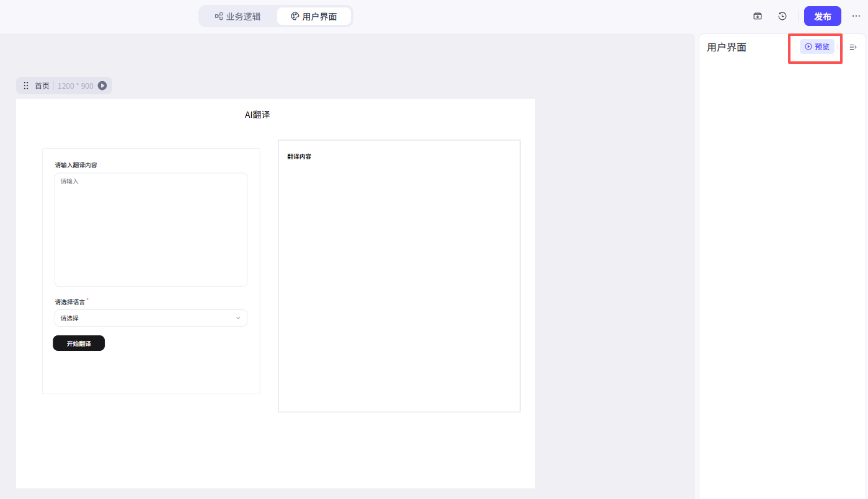Click the 1200 * 900 size label
Viewport: 868px width, 499px height.
(x=76, y=86)
